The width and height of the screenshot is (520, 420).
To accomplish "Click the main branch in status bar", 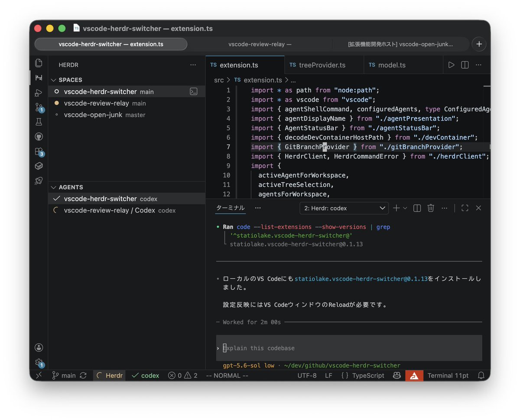I will coord(64,375).
